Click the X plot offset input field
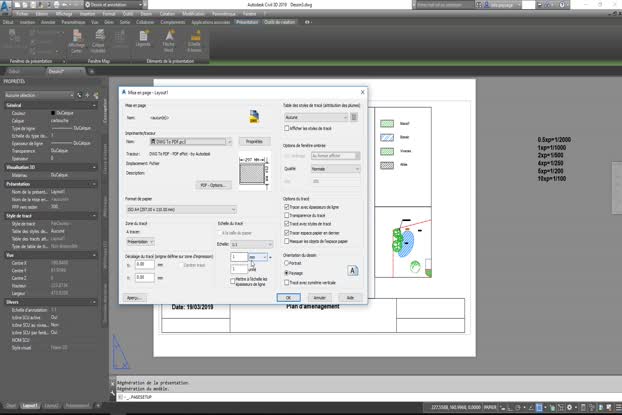622x415 pixels. click(145, 264)
